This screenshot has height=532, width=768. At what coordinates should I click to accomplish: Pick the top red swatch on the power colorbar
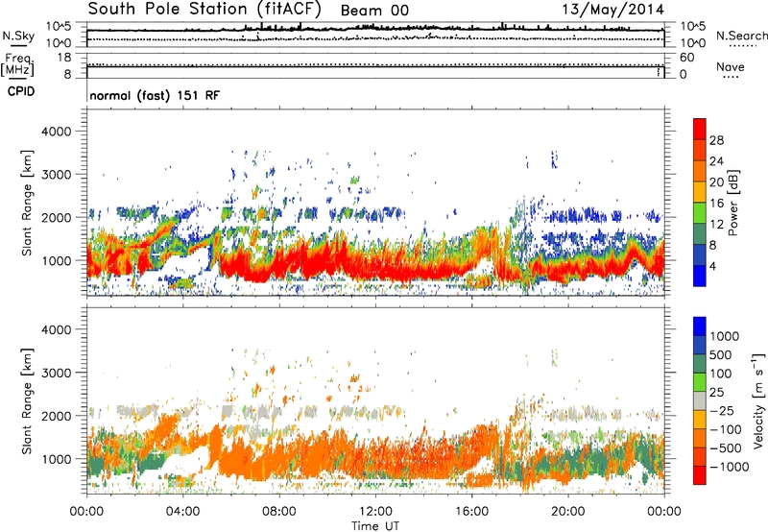(x=700, y=129)
